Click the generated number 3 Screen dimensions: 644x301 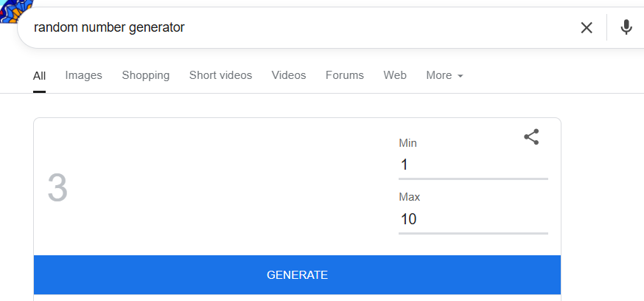click(x=57, y=188)
